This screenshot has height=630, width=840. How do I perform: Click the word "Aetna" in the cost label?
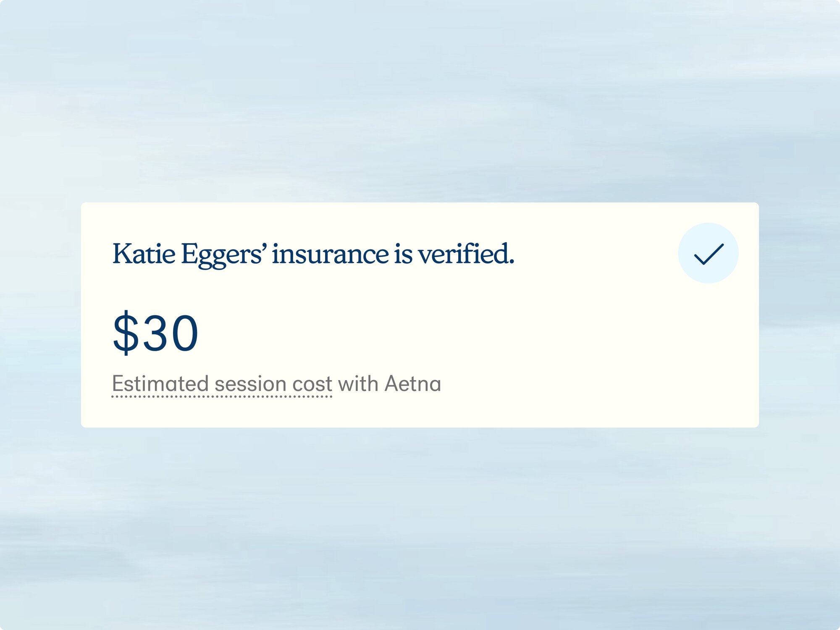(x=413, y=384)
